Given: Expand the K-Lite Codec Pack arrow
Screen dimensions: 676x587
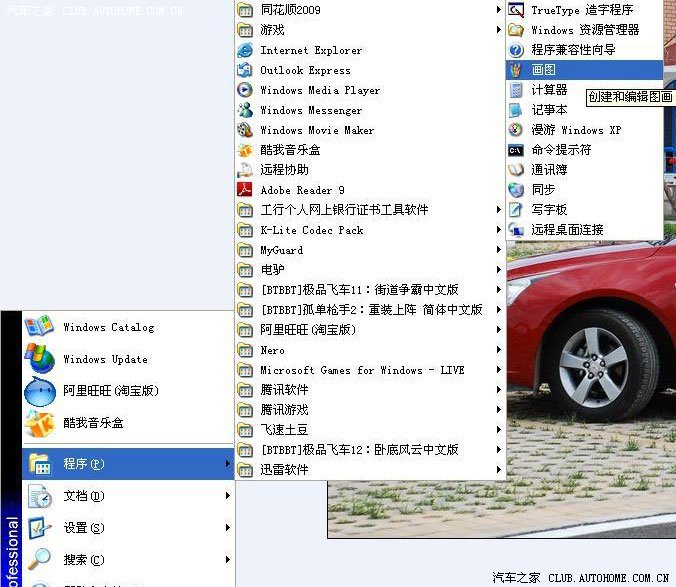Looking at the screenshot, I should click(498, 229).
